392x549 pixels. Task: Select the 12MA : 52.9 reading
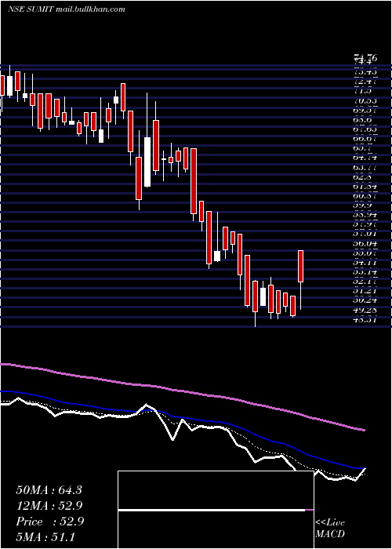[49, 506]
